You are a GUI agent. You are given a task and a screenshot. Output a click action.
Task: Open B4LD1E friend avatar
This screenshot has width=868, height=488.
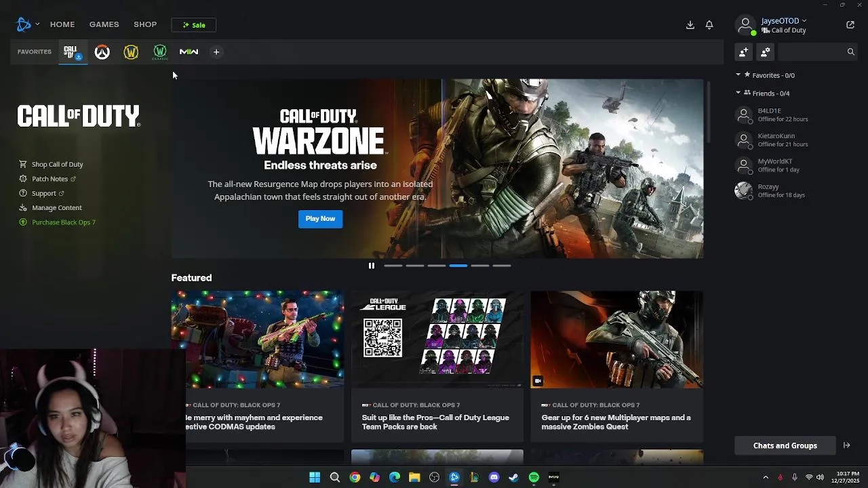(x=744, y=115)
